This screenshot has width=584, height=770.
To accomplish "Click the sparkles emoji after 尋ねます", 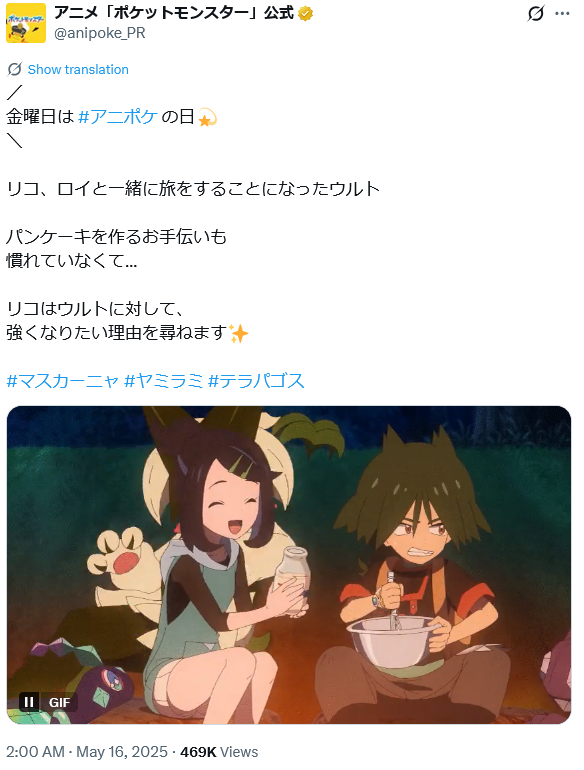I will coord(239,333).
